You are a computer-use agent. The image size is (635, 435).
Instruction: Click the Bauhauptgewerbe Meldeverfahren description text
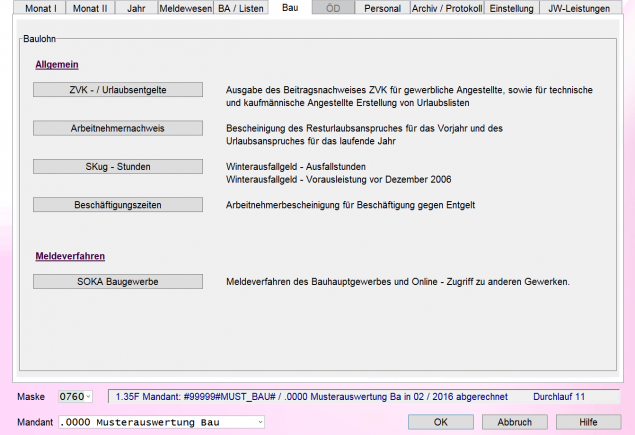[398, 281]
